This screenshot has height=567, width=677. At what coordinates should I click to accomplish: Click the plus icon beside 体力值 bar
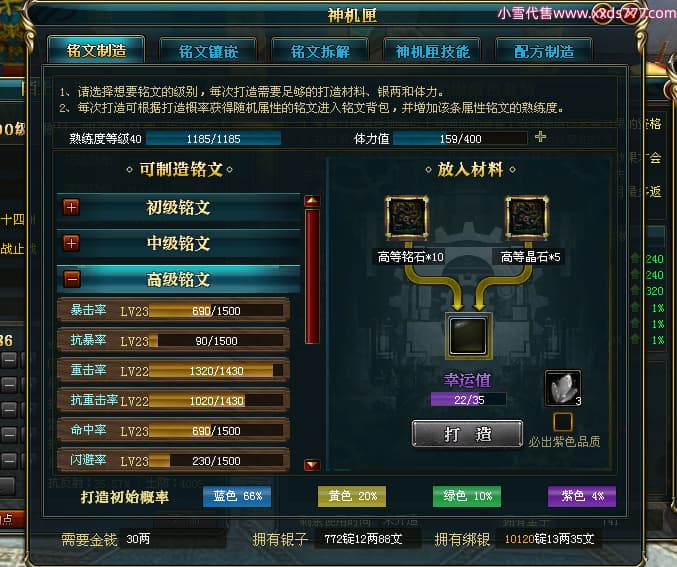pos(540,137)
